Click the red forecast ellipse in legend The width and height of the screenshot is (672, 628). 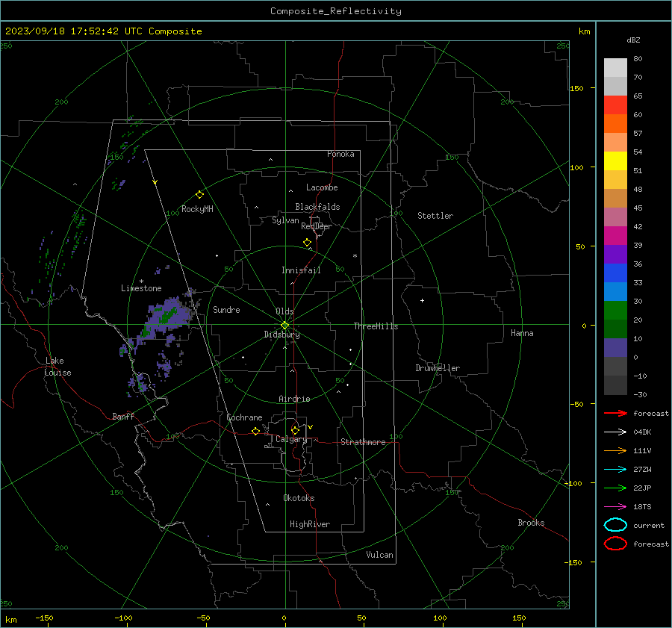coord(615,544)
